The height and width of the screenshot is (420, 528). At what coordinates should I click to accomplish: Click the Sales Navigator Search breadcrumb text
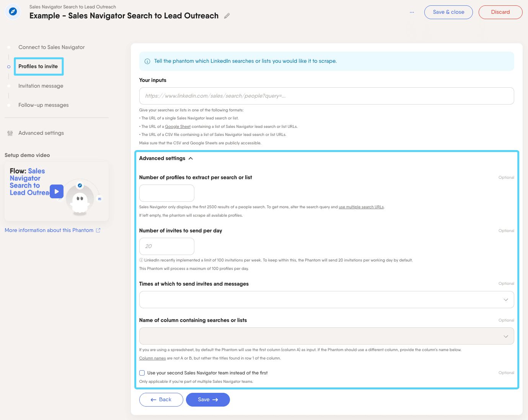(x=73, y=7)
